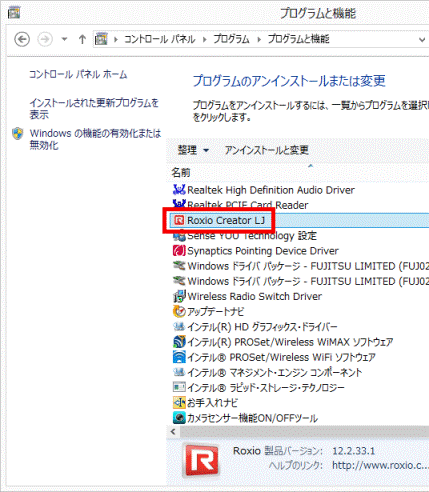Go up one level with up arrow
This screenshot has width=429, height=492.
82,39
